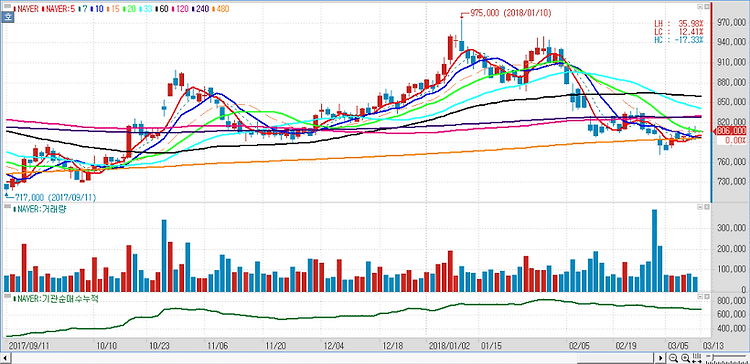Click the 730,000 price axis label
The image size is (750, 364).
732,182
